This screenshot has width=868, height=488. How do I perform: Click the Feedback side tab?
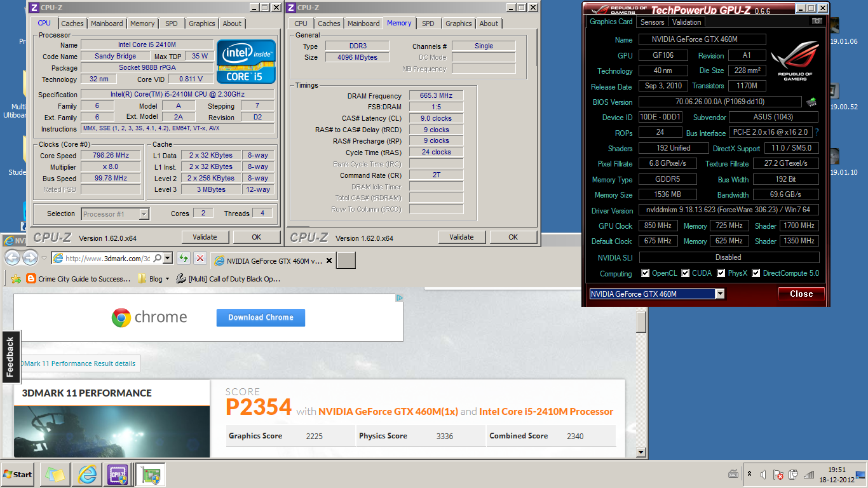(x=10, y=356)
